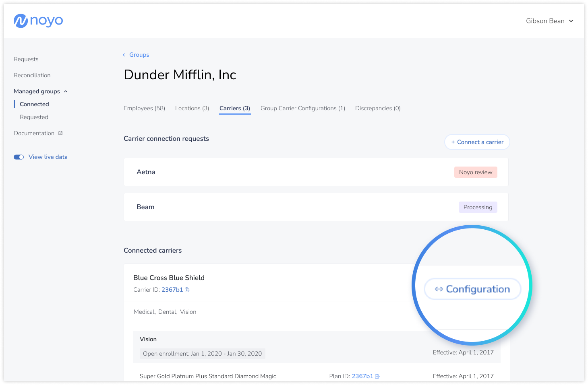Go back to Groups link

(139, 55)
